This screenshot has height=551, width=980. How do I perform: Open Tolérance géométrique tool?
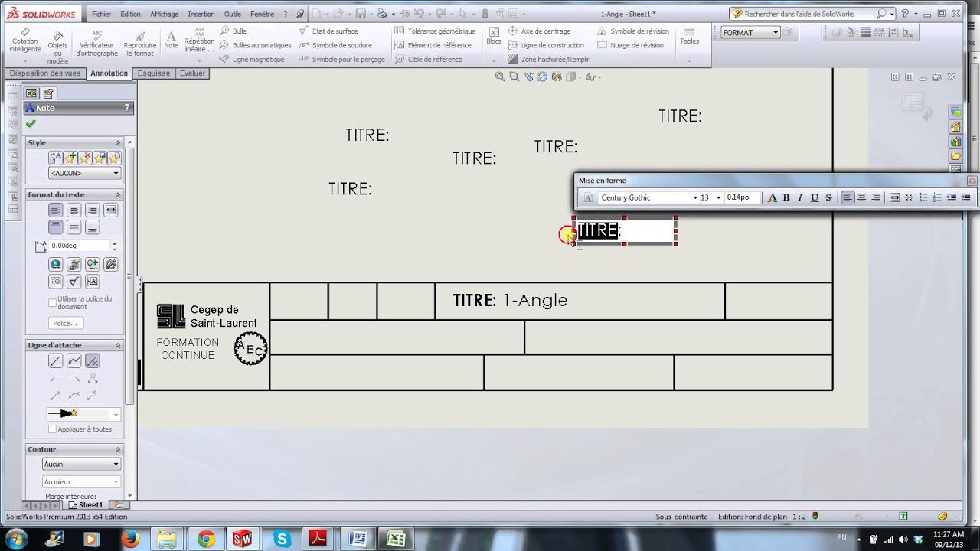(435, 31)
